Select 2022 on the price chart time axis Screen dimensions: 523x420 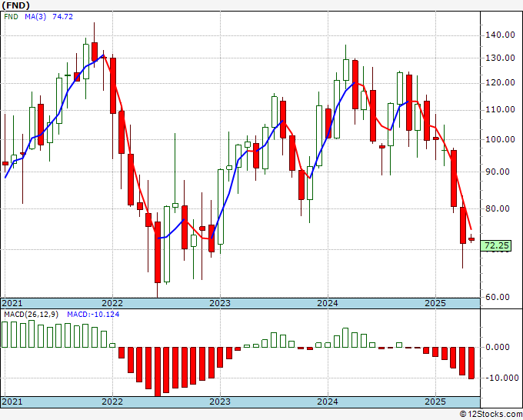[112, 303]
